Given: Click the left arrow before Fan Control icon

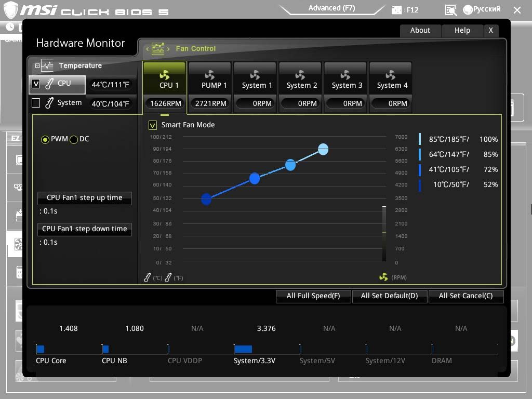Looking at the screenshot, I should tap(147, 49).
